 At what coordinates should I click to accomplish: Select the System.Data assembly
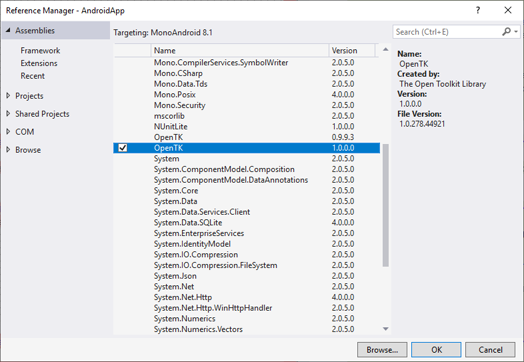246,201
